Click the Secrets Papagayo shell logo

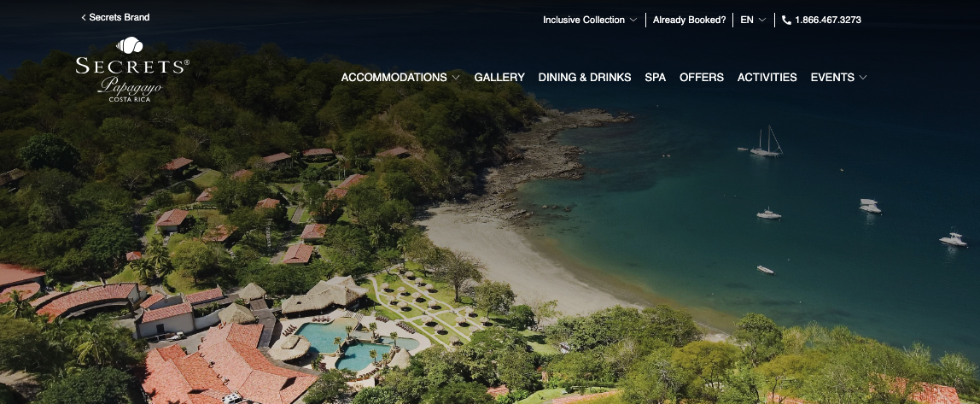pyautogui.click(x=130, y=45)
